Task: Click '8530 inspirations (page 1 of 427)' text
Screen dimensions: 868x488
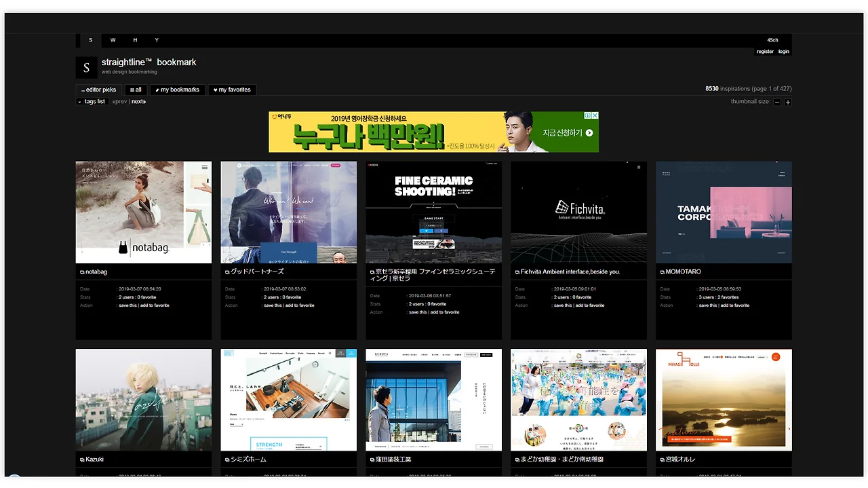Action: tap(749, 89)
